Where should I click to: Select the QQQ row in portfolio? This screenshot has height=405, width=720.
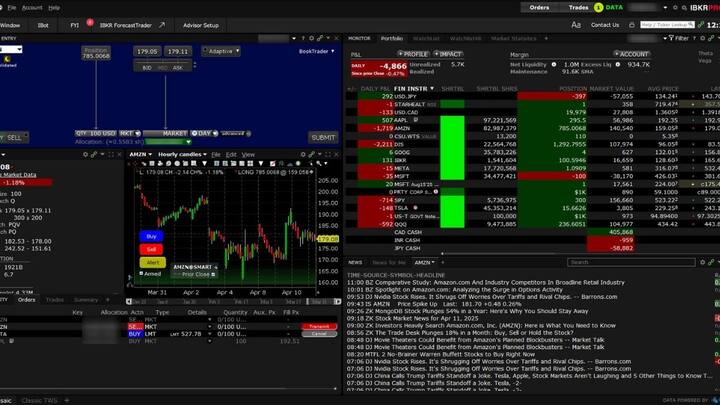tap(533, 224)
